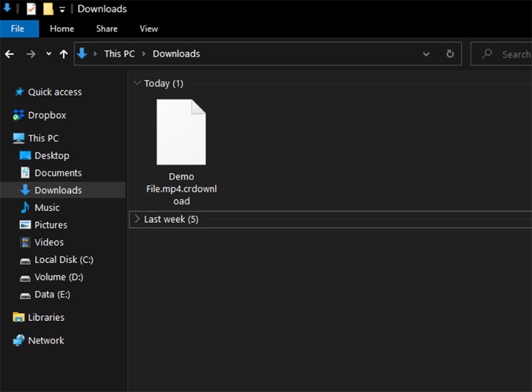Click the Desktop folder icon

[x=25, y=155]
